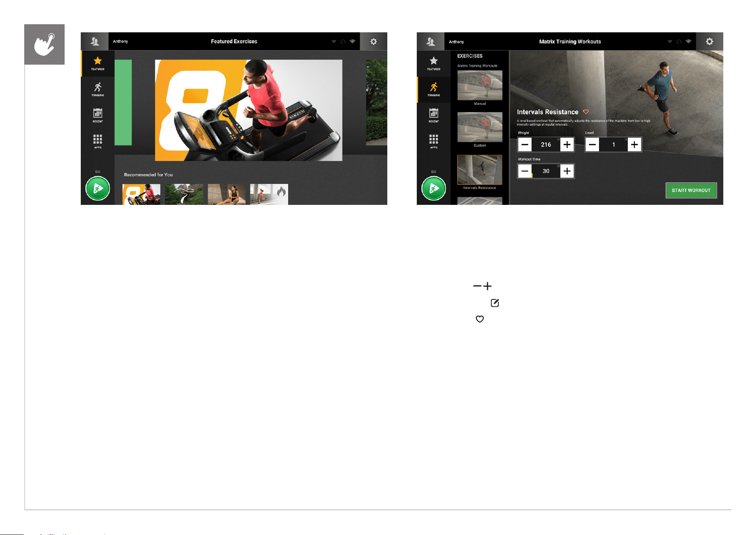Open Apps grid in Featured Exercises screen
The height and width of the screenshot is (535, 756).
tap(98, 141)
